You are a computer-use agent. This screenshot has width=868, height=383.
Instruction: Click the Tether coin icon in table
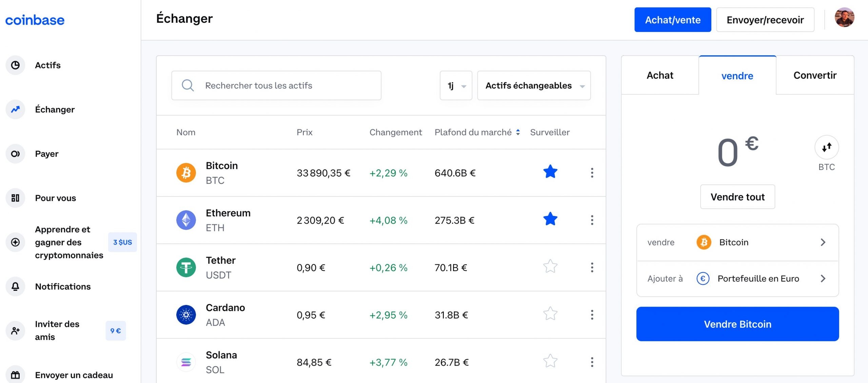pyautogui.click(x=186, y=267)
